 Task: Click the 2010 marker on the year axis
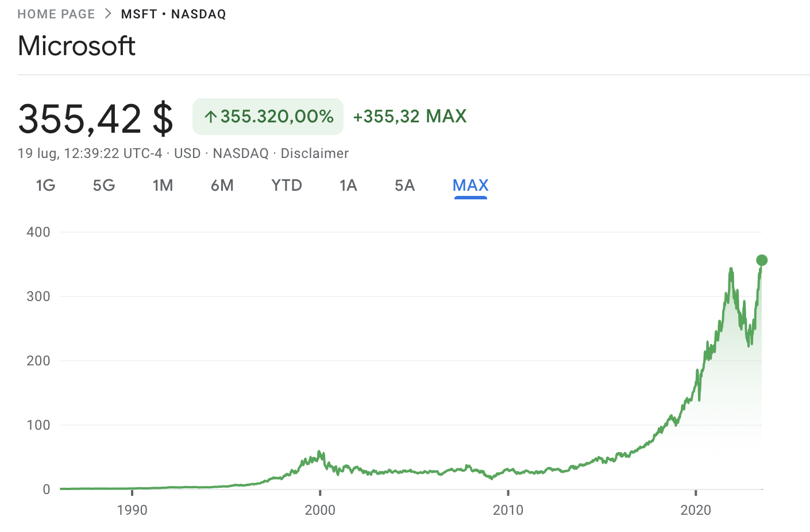(508, 510)
